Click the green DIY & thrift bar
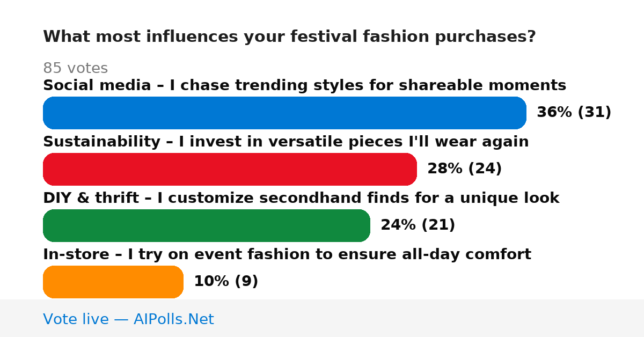The image size is (644, 337). click(x=207, y=225)
